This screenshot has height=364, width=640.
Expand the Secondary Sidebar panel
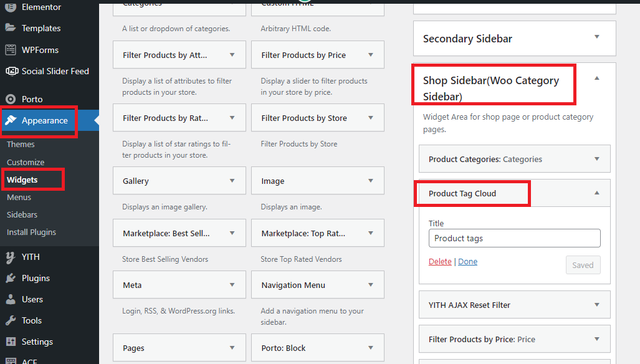pyautogui.click(x=596, y=37)
